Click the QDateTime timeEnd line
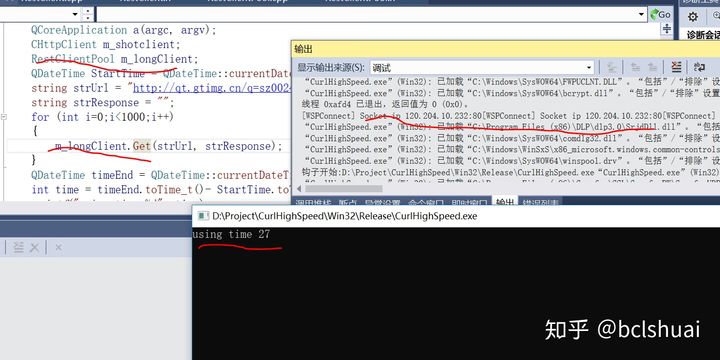Image resolution: width=720 pixels, height=360 pixels. point(161,175)
